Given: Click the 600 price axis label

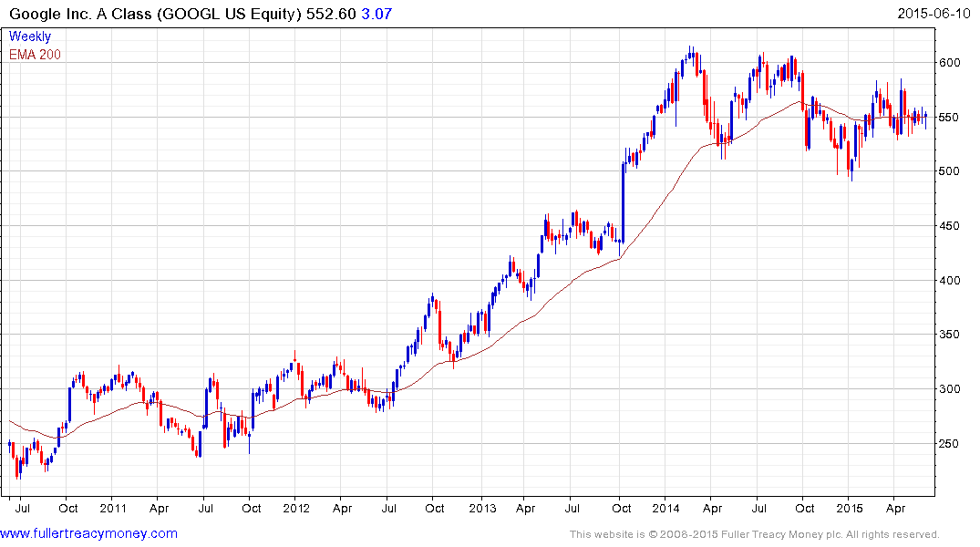Looking at the screenshot, I should (x=949, y=63).
